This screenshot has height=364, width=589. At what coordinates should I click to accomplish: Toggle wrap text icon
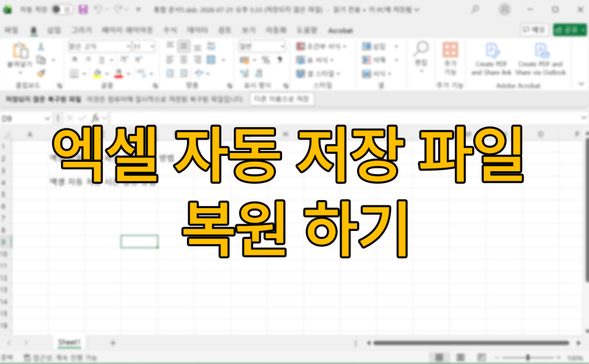[x=211, y=46]
